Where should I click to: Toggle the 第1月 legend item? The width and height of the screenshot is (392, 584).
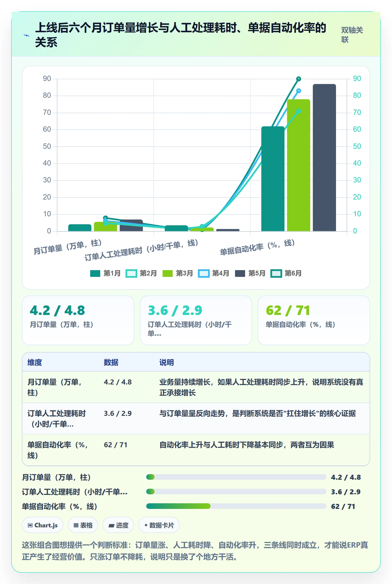coord(105,273)
